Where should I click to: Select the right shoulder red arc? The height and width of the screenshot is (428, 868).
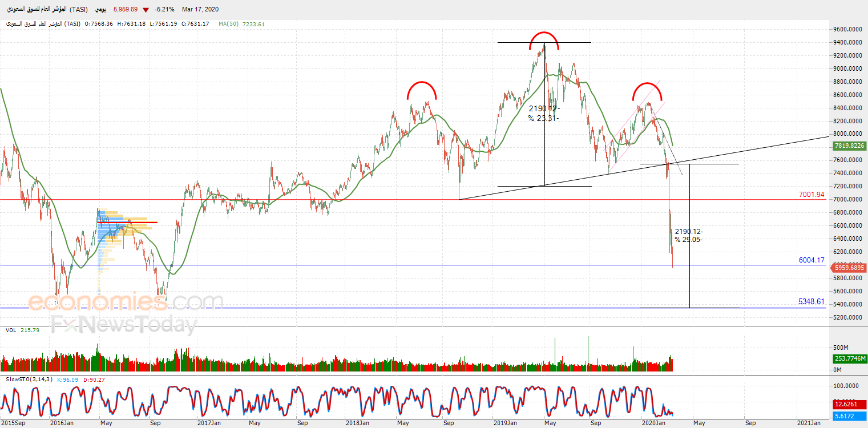pyautogui.click(x=647, y=91)
